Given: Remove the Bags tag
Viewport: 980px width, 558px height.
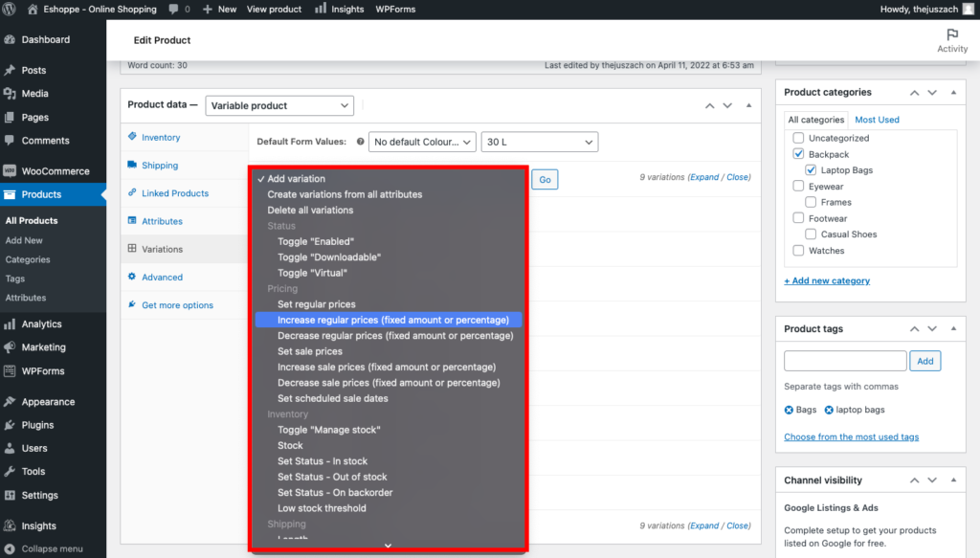Looking at the screenshot, I should point(789,410).
